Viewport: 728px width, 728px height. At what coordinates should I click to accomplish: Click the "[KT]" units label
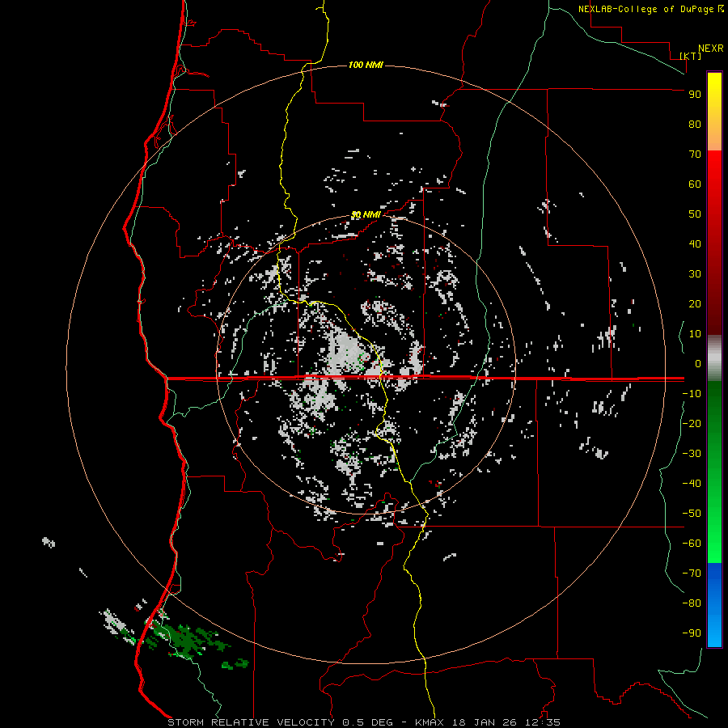coord(690,56)
